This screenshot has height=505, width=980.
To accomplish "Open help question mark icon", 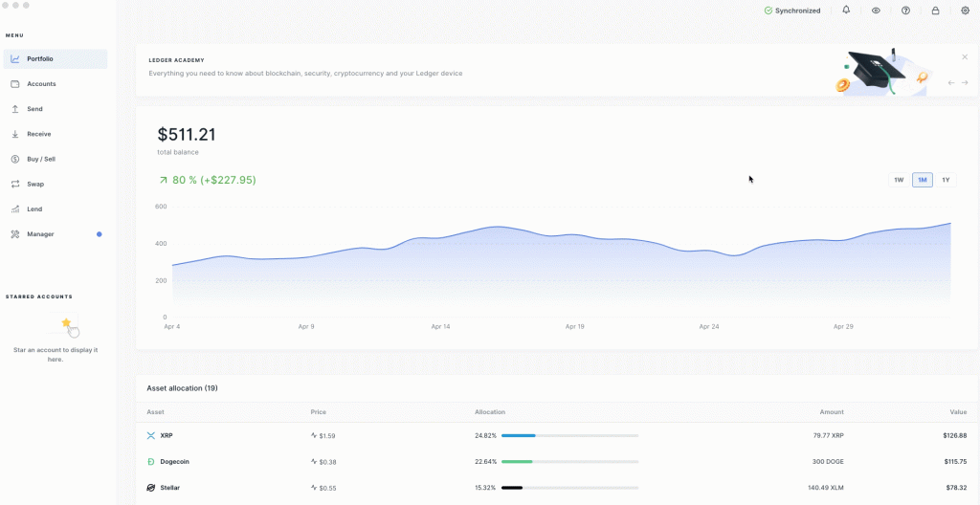I will (905, 11).
